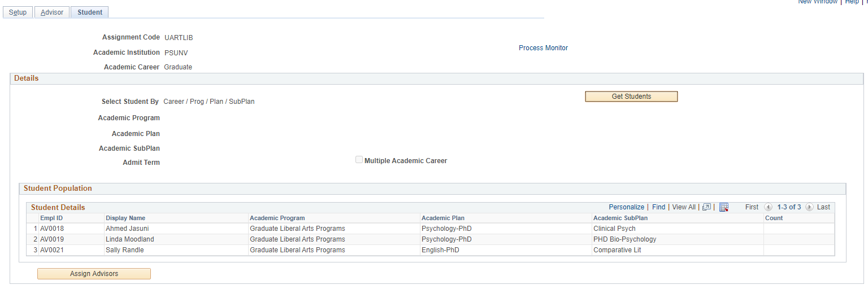Viewport: 868px width, 289px height.
Task: Click name Sally Randle
Action: tap(125, 250)
